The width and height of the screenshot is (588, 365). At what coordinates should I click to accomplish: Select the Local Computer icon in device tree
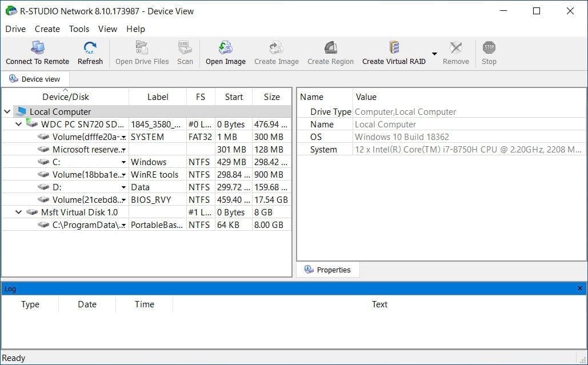click(21, 112)
